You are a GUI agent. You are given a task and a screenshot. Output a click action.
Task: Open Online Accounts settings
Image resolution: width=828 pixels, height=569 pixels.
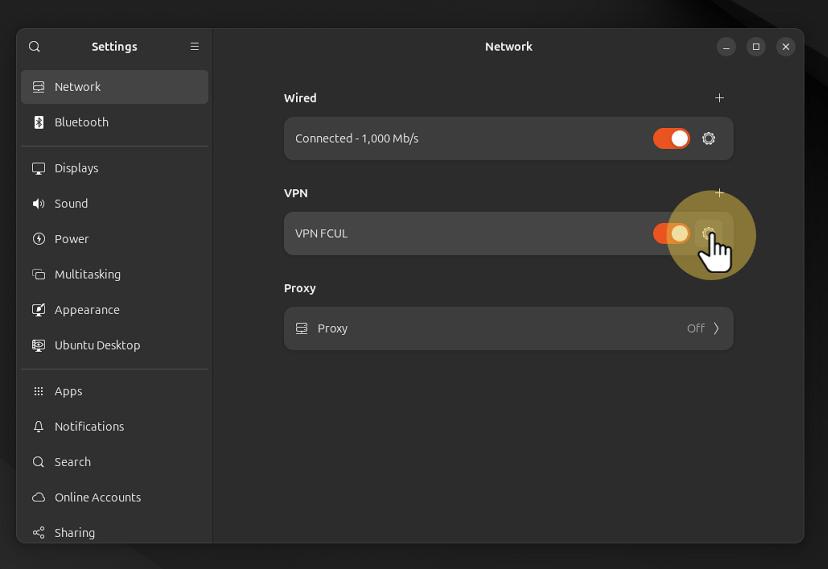click(x=97, y=498)
